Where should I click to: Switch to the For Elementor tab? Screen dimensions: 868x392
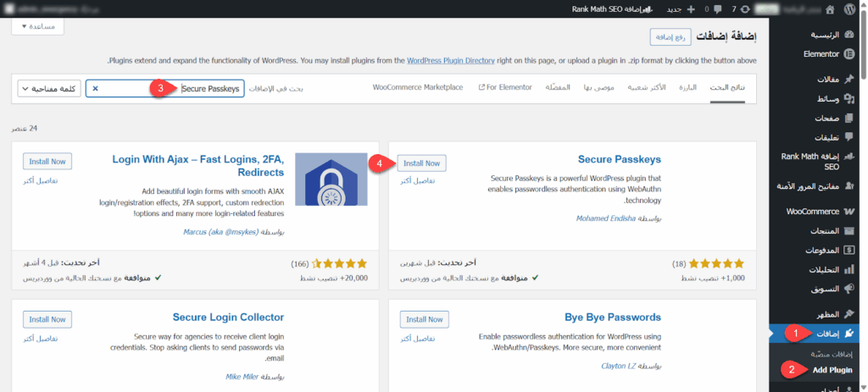coord(505,87)
